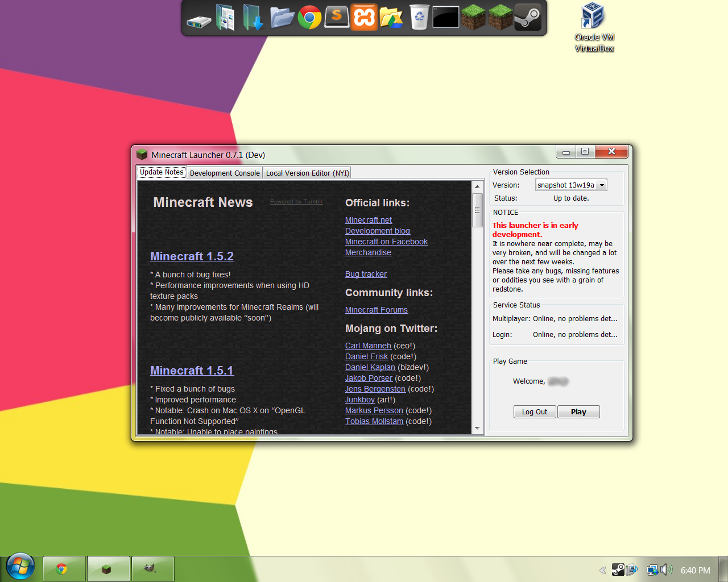Open Daniel Kaplan's Twitter link
This screenshot has height=582, width=728.
pyautogui.click(x=370, y=367)
